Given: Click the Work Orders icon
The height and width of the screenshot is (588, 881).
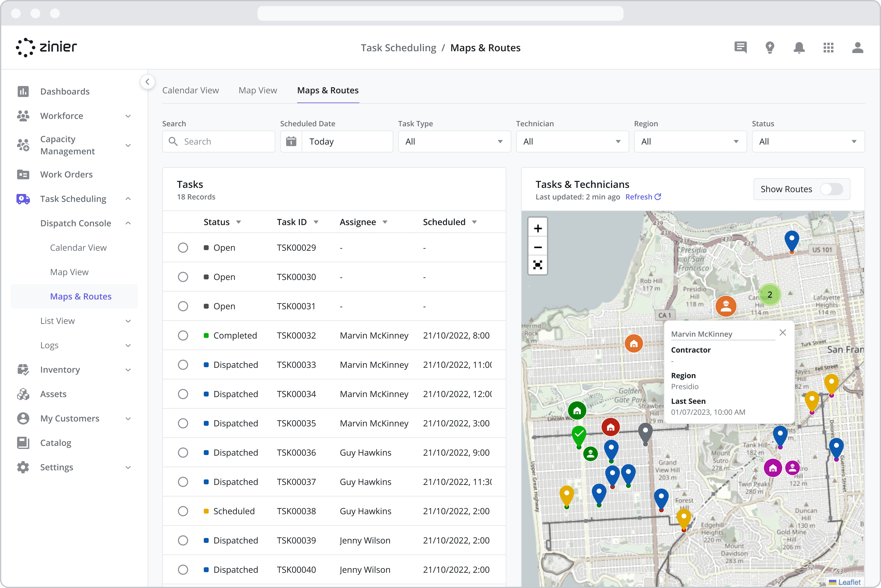Looking at the screenshot, I should pos(23,174).
